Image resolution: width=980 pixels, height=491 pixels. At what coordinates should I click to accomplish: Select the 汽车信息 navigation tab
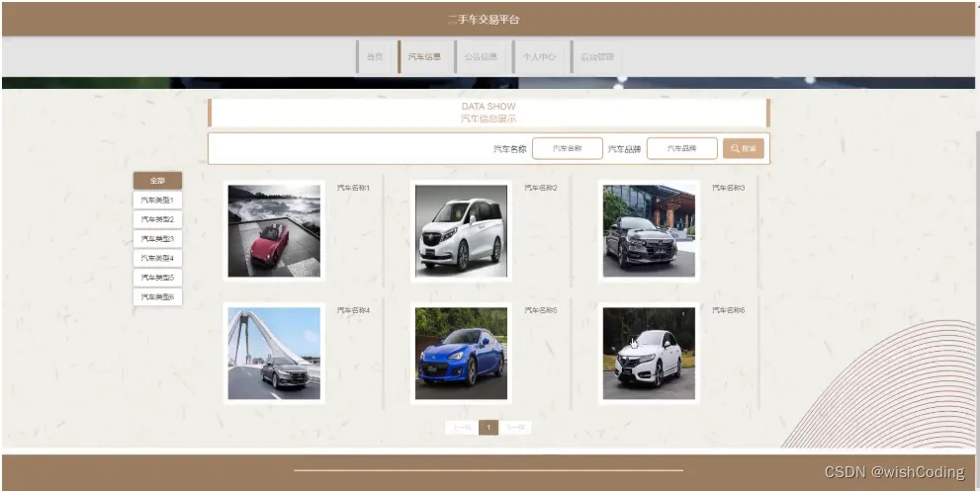424,57
